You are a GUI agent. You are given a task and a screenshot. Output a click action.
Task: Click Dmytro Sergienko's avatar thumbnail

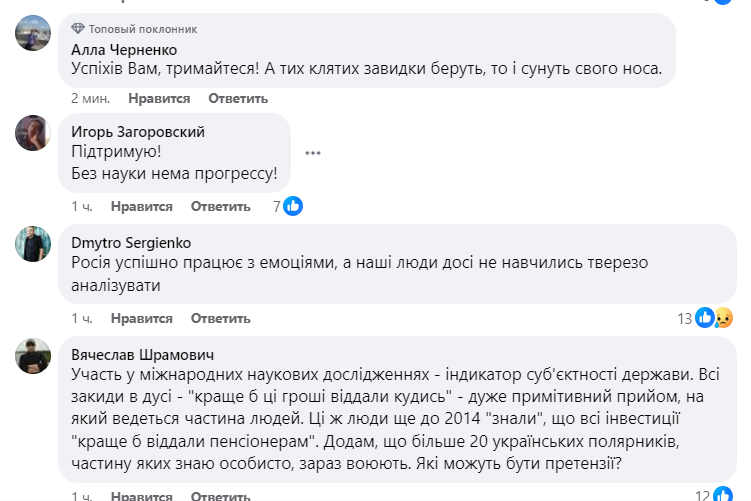[x=33, y=243]
